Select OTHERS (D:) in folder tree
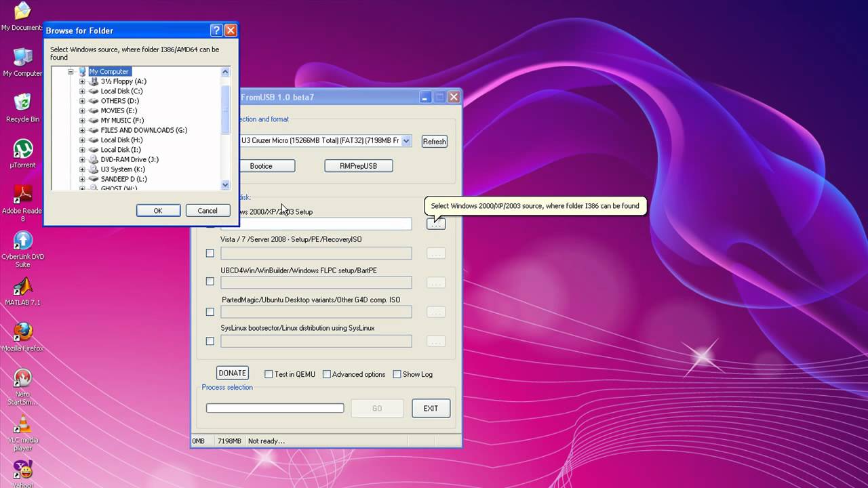 coord(120,101)
